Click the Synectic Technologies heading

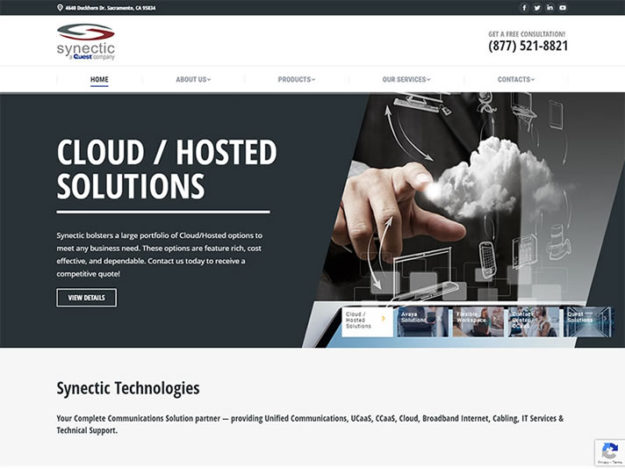(128, 388)
